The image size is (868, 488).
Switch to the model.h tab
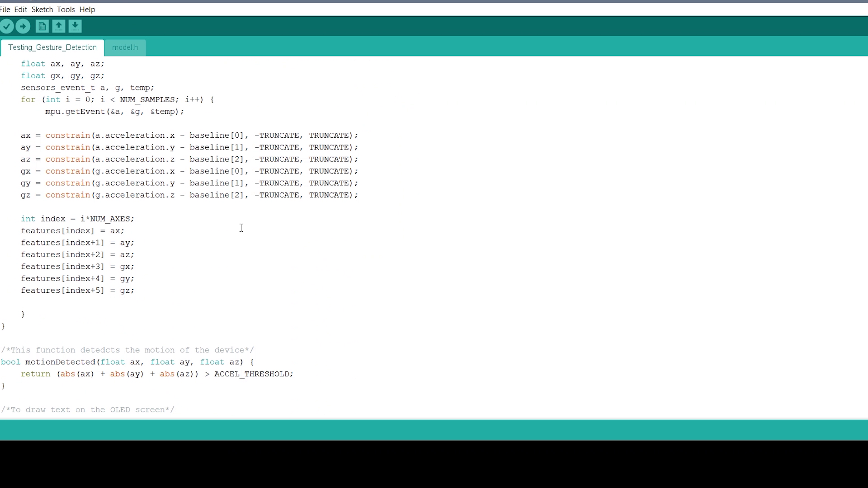[x=125, y=47]
